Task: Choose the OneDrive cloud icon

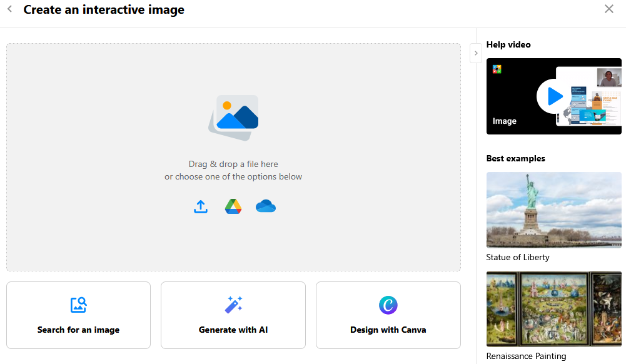Action: click(266, 206)
